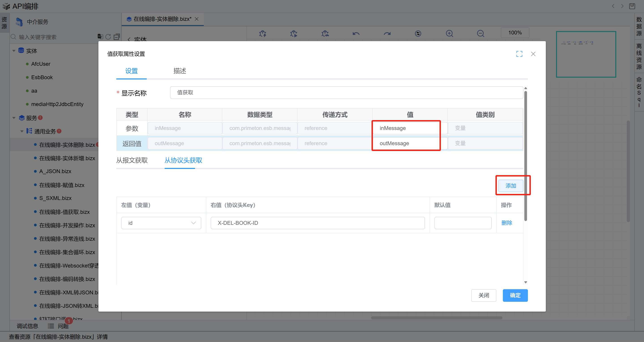Open the id variable dropdown

point(161,223)
